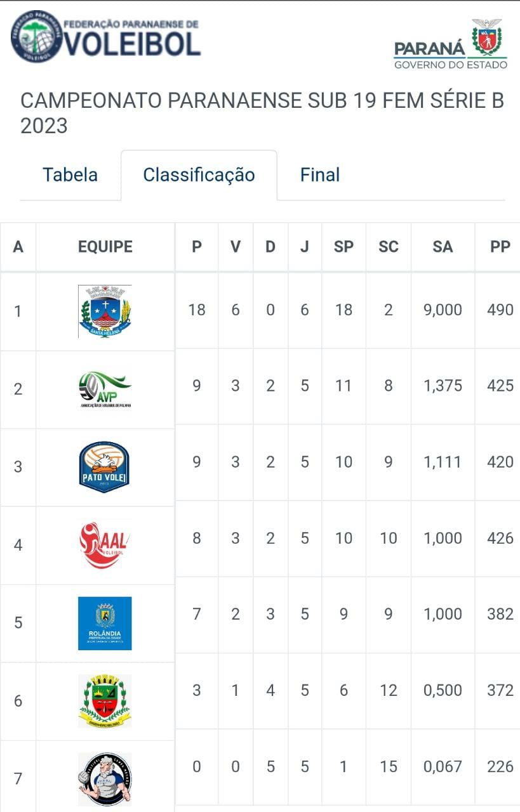Click the AVP team logo

105,389
